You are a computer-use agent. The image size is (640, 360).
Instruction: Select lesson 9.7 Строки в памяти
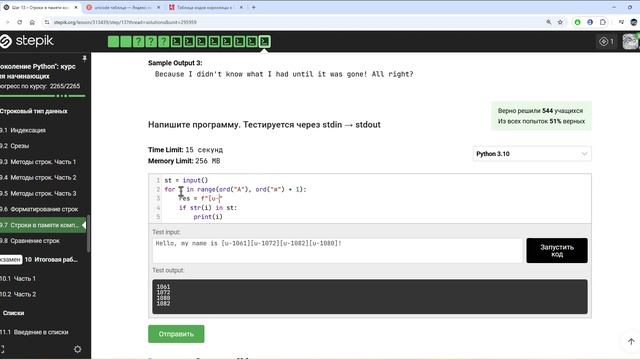(x=43, y=225)
